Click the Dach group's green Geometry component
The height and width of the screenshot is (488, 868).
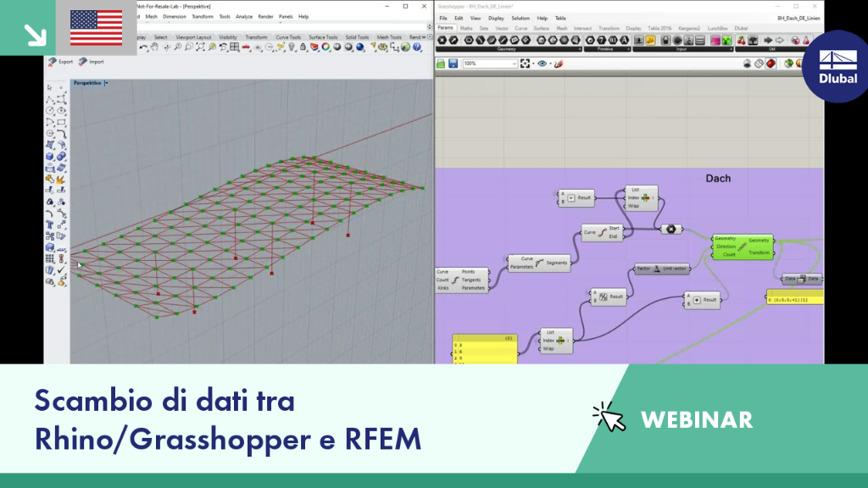[x=743, y=247]
